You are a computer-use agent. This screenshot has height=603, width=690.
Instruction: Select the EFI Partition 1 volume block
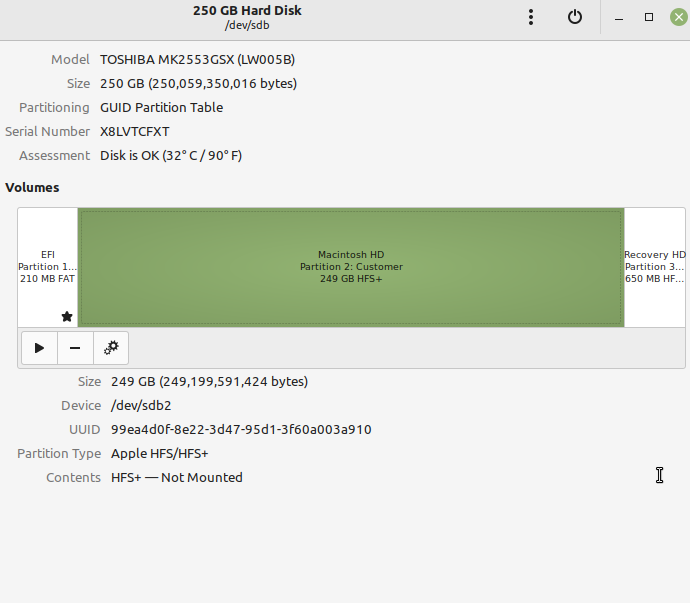(47, 267)
